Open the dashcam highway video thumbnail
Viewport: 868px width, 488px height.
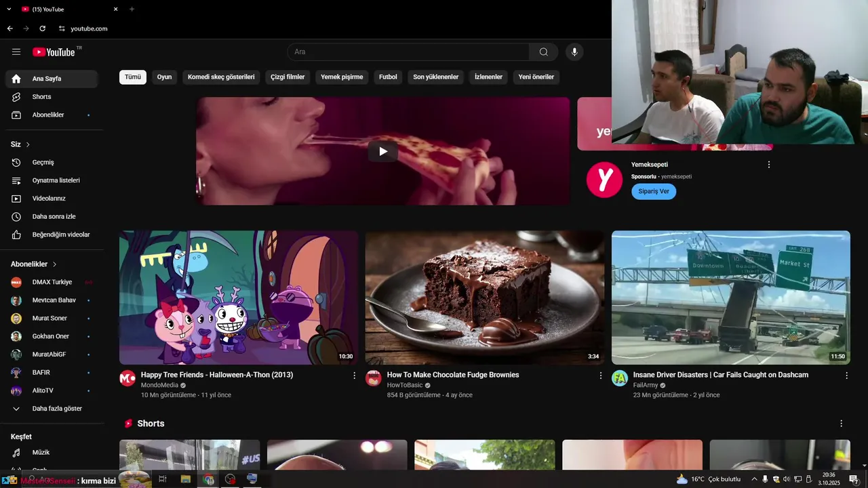pyautogui.click(x=731, y=298)
